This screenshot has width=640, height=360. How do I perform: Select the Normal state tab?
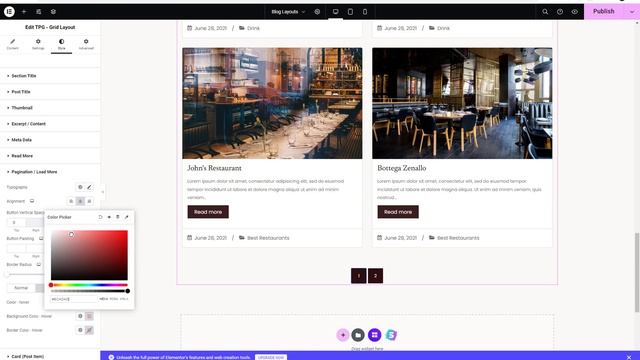(x=21, y=288)
